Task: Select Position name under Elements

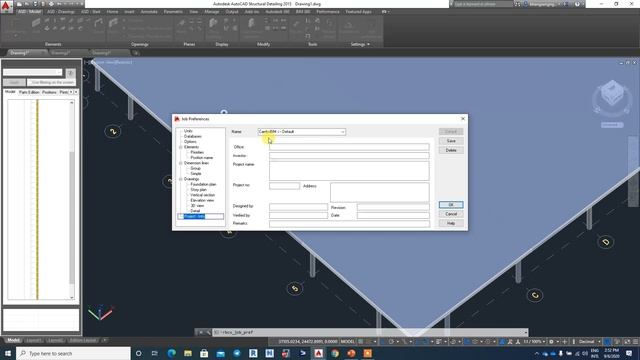Action: 202,158
